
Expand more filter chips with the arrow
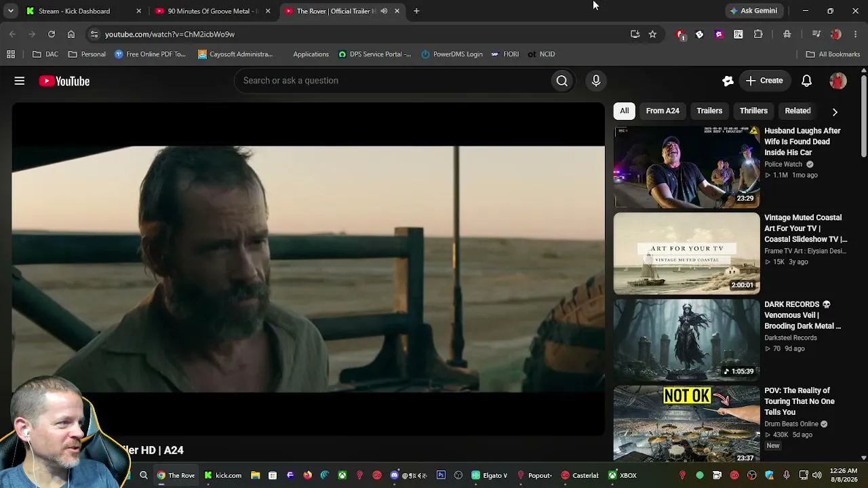coord(835,111)
